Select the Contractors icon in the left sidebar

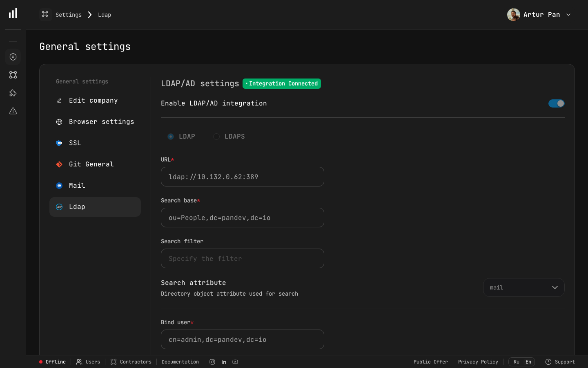13,75
